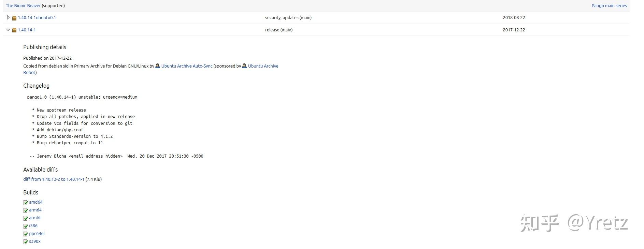
Task: Click the person icon before Ubuntu Archive Robot
Action: point(244,66)
